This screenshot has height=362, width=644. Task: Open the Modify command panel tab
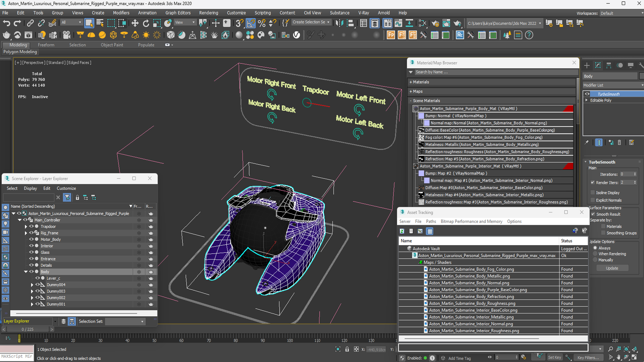[x=598, y=65]
